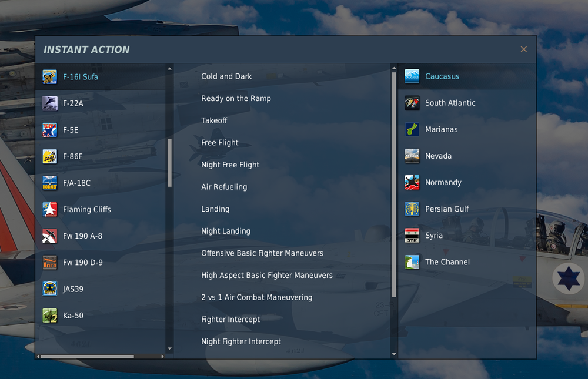Select the Normandy map name
Screen dimensions: 588x379
tap(443, 183)
